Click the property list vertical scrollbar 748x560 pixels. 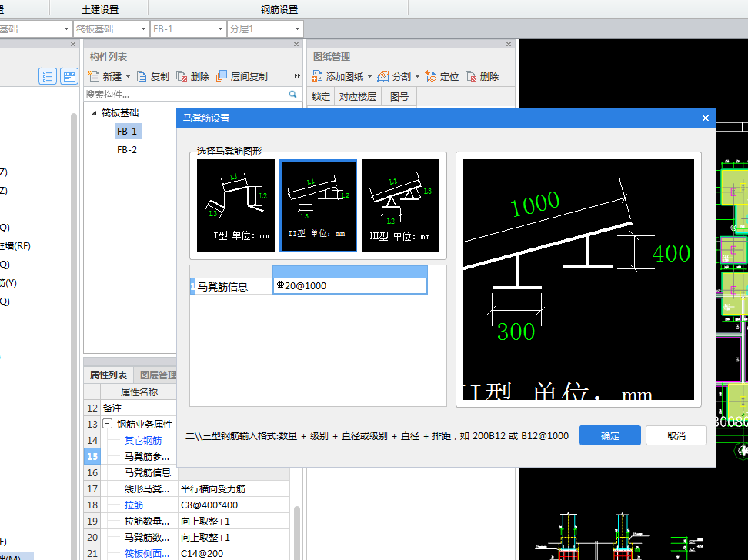coord(297,532)
